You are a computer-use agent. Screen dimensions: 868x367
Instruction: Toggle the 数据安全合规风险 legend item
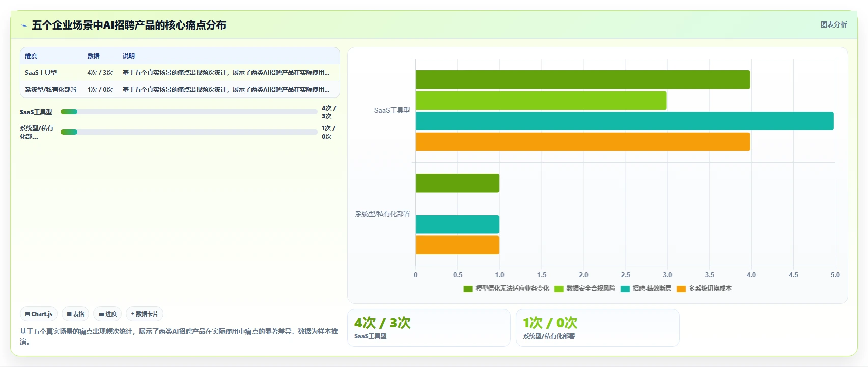(x=584, y=289)
